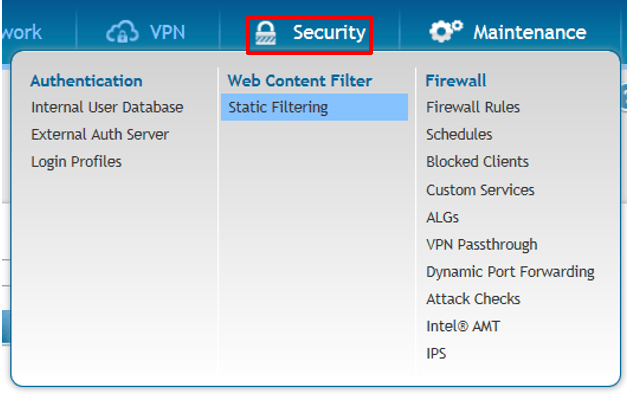627x396 pixels.
Task: Open IPS firewall settings
Action: point(436,354)
